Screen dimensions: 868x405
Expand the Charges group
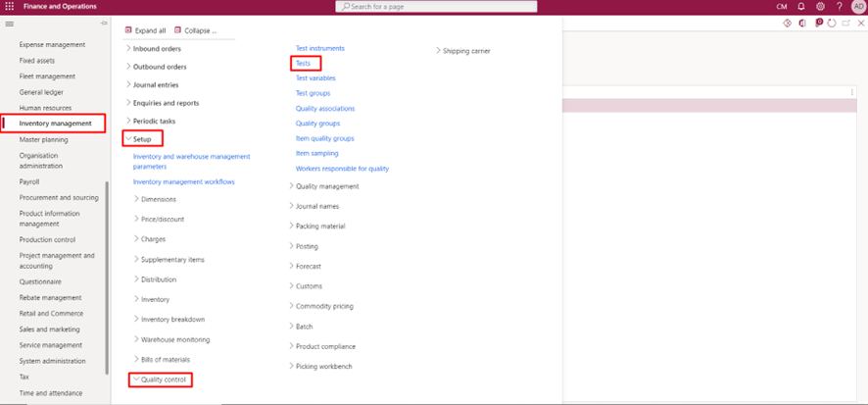click(x=150, y=239)
